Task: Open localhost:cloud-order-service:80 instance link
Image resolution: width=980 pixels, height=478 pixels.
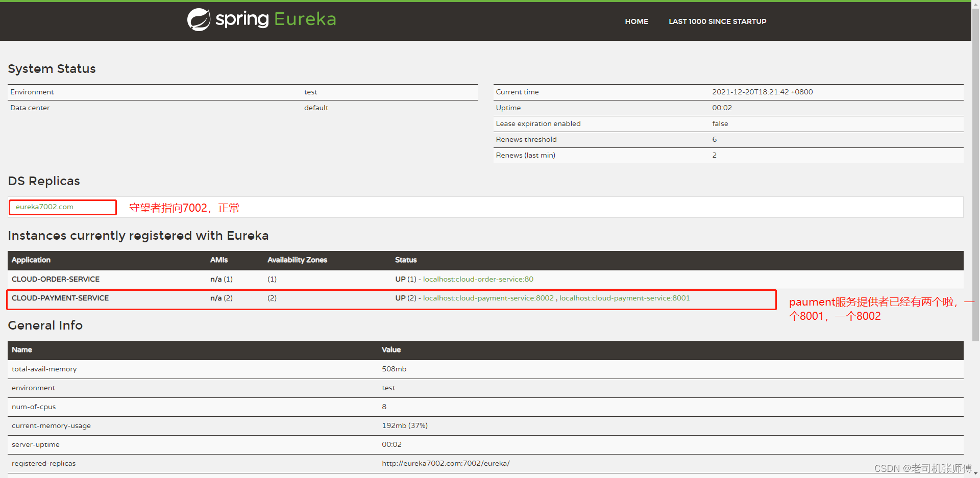Action: 478,279
